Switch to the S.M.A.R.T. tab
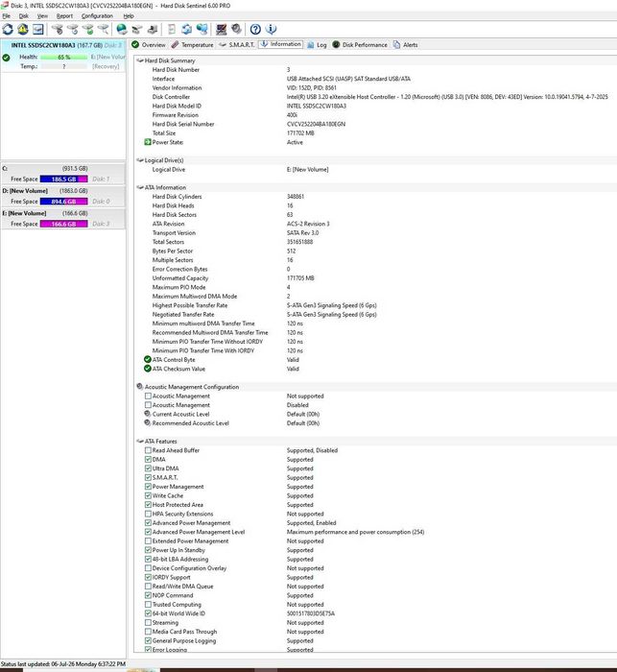617x672 pixels. coord(236,44)
